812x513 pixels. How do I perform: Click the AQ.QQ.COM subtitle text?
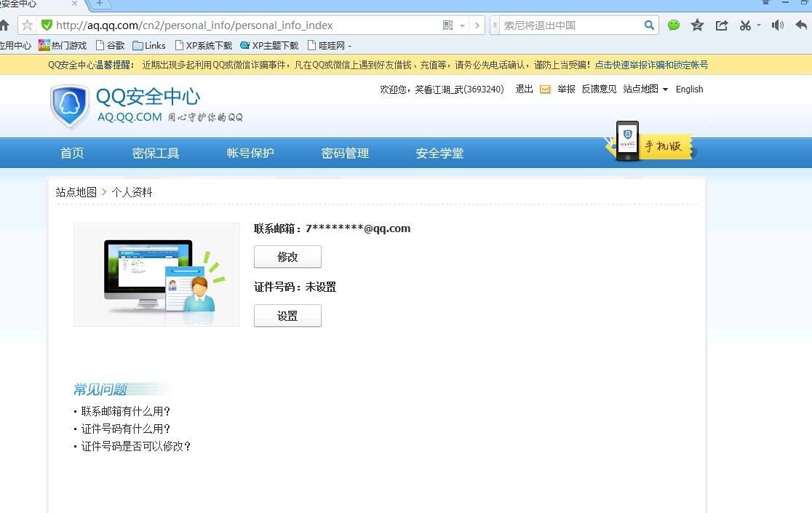pyautogui.click(x=130, y=117)
